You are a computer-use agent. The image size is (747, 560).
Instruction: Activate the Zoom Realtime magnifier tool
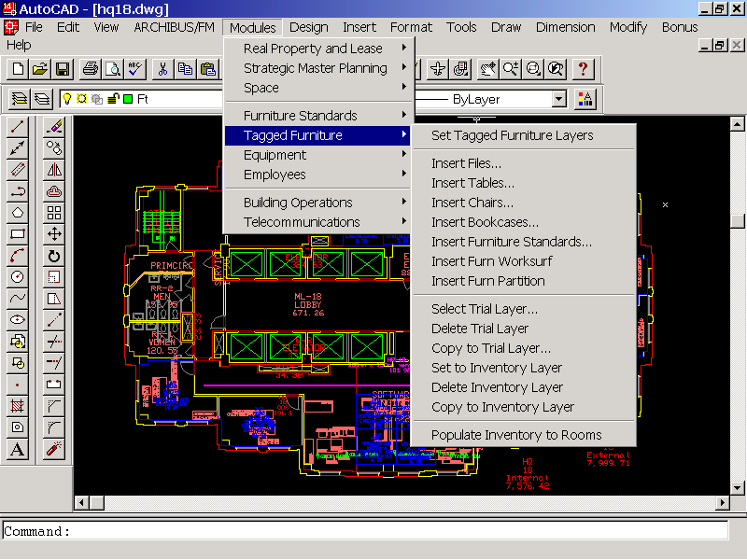[x=510, y=69]
